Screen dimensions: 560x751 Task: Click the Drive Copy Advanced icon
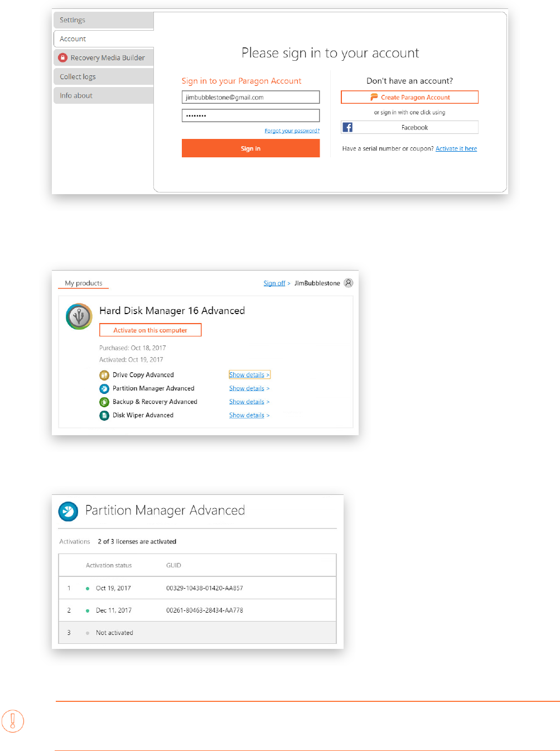pyautogui.click(x=104, y=375)
